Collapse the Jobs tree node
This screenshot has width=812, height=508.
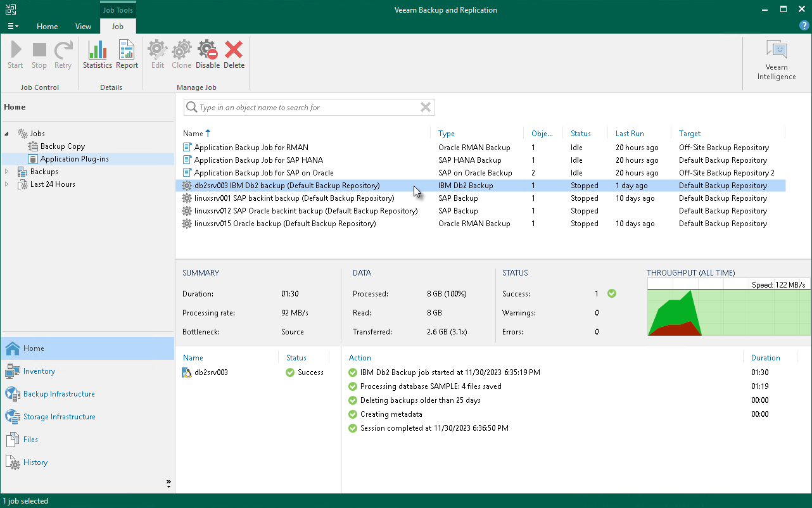point(7,134)
